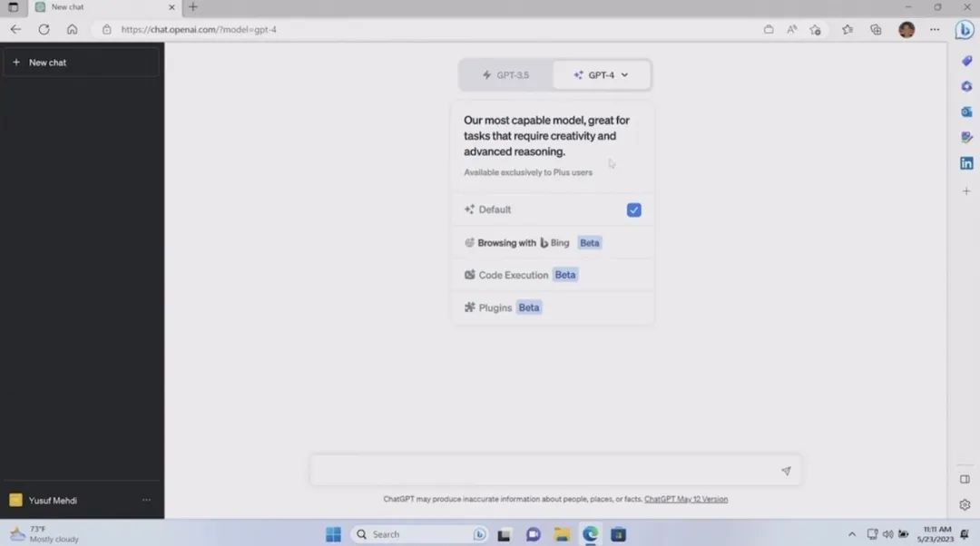Uncheck the Default model checkbox
This screenshot has height=546, width=980.
(x=633, y=210)
